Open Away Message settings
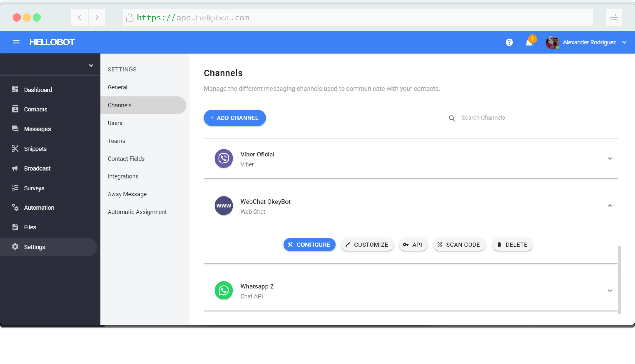 point(127,194)
